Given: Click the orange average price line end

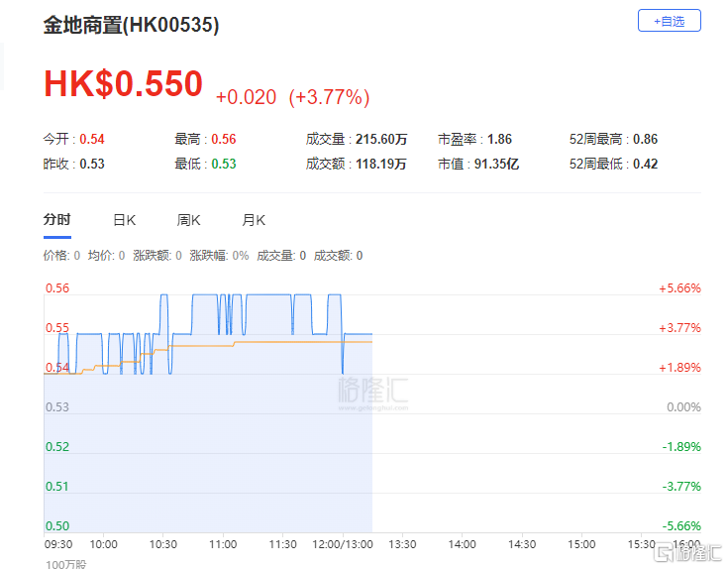Looking at the screenshot, I should pos(371,342).
